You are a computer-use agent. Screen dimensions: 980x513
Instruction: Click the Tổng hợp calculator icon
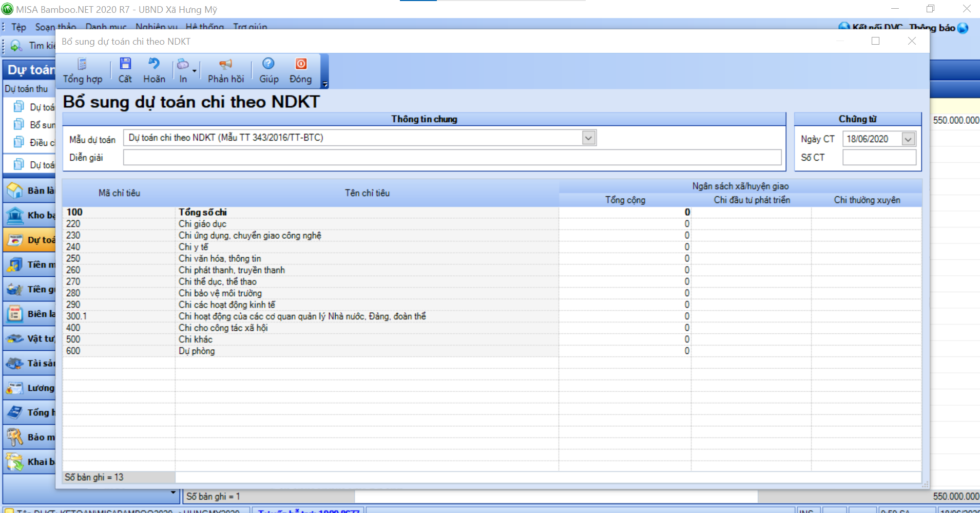point(82,64)
